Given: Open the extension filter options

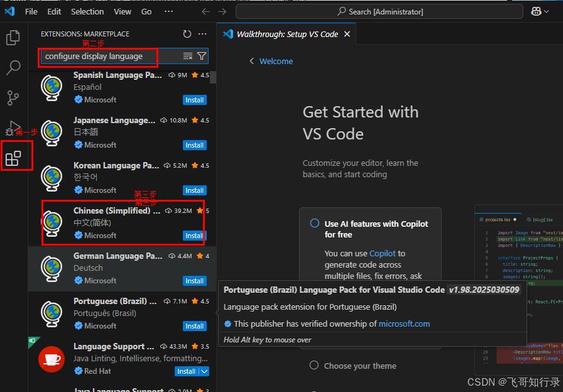Looking at the screenshot, I should [x=202, y=56].
